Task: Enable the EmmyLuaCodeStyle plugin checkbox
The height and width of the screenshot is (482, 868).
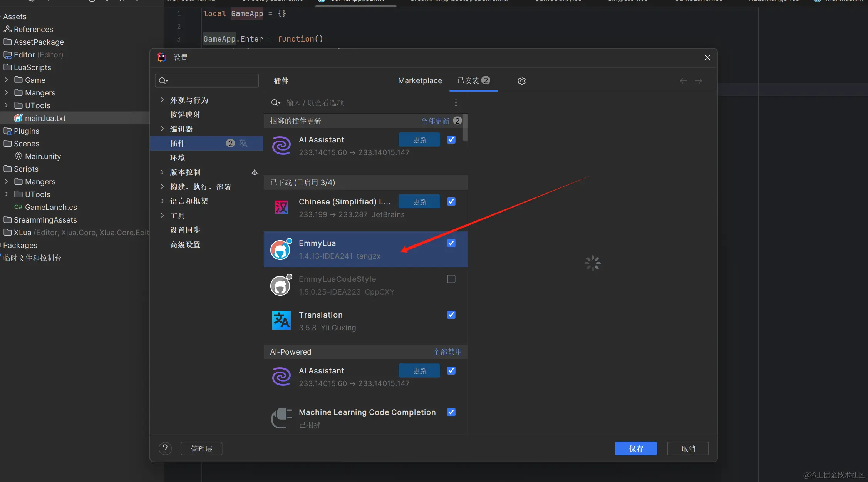Action: coord(451,279)
